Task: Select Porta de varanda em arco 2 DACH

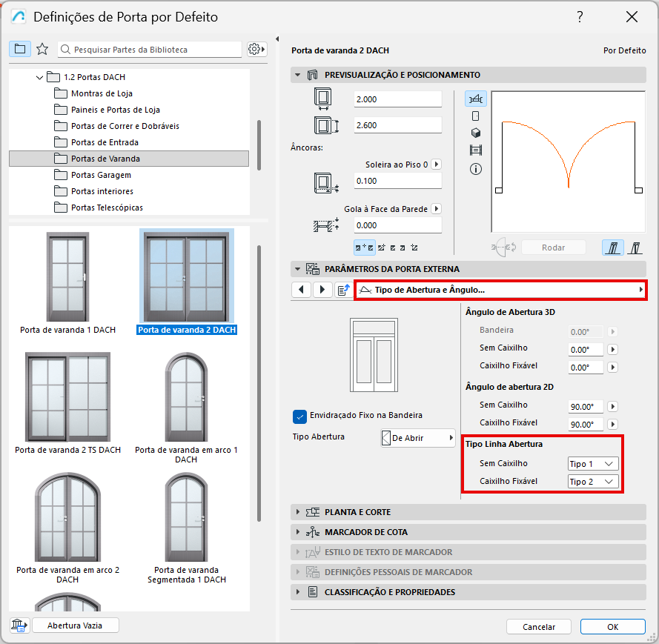Action: pyautogui.click(x=67, y=517)
